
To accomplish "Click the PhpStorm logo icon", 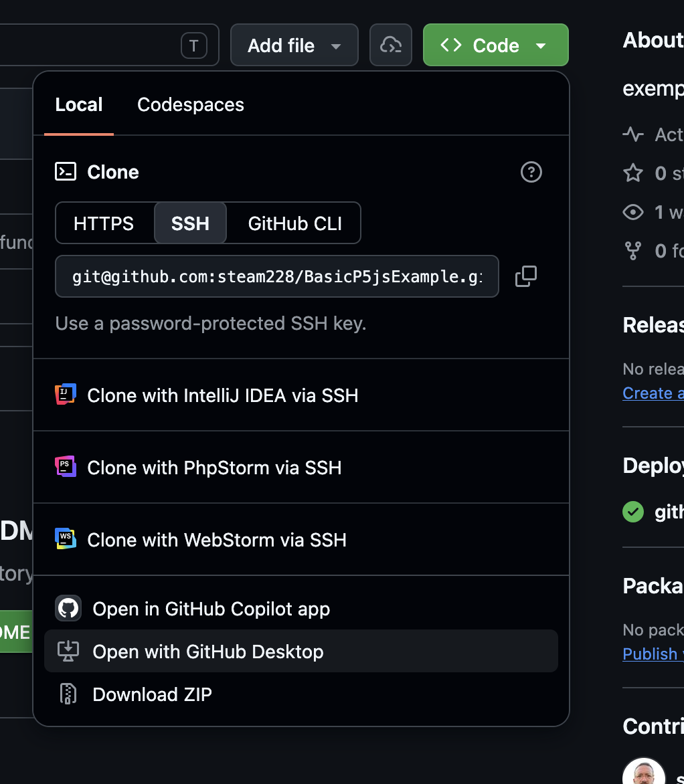I will [66, 466].
